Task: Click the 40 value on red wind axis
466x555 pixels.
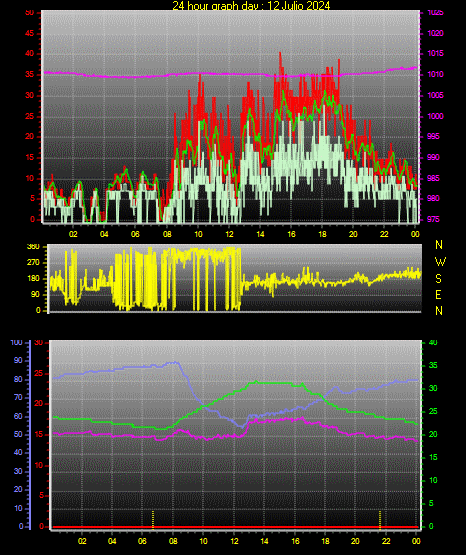Action: click(x=29, y=53)
